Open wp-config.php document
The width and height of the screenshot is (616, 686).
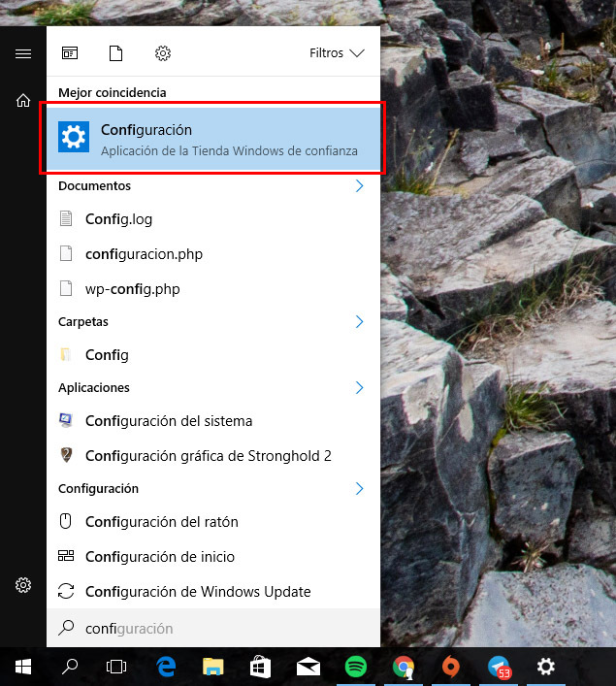point(213,289)
